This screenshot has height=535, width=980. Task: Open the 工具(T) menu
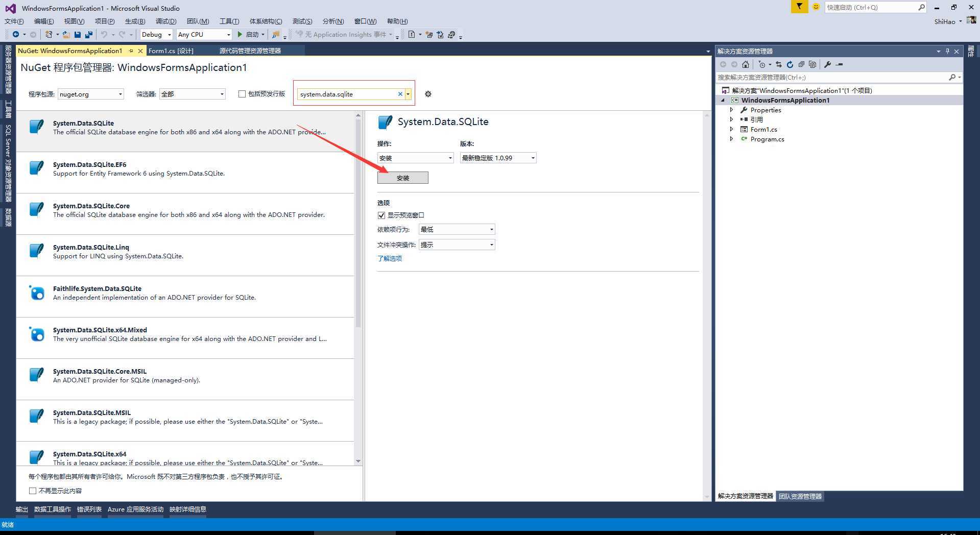coord(229,21)
